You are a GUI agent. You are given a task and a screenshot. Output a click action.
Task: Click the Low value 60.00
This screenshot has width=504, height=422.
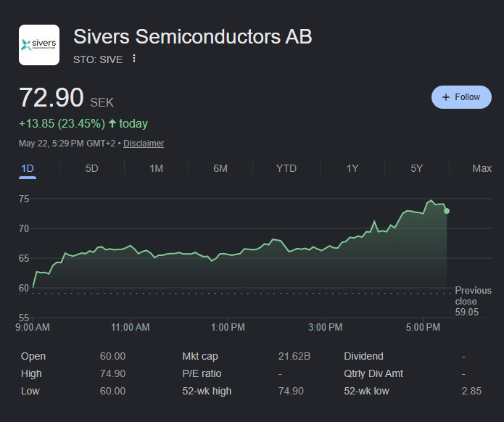[112, 391]
